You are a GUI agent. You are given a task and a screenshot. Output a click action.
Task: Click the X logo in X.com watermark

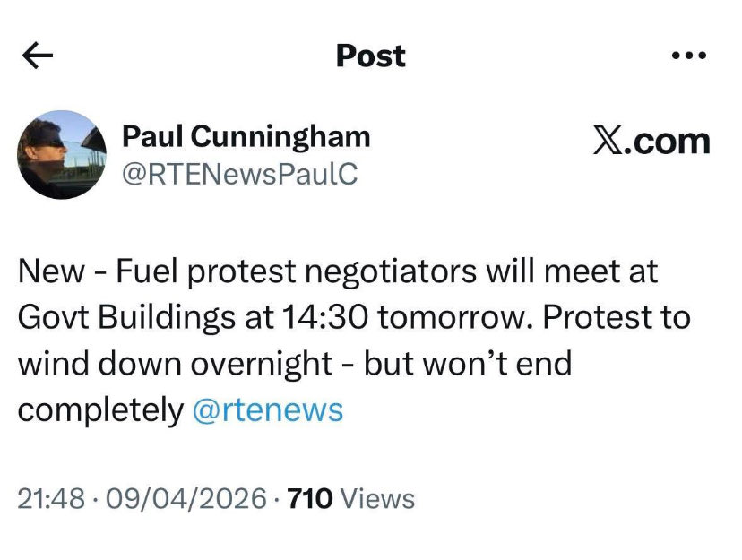[x=607, y=142]
